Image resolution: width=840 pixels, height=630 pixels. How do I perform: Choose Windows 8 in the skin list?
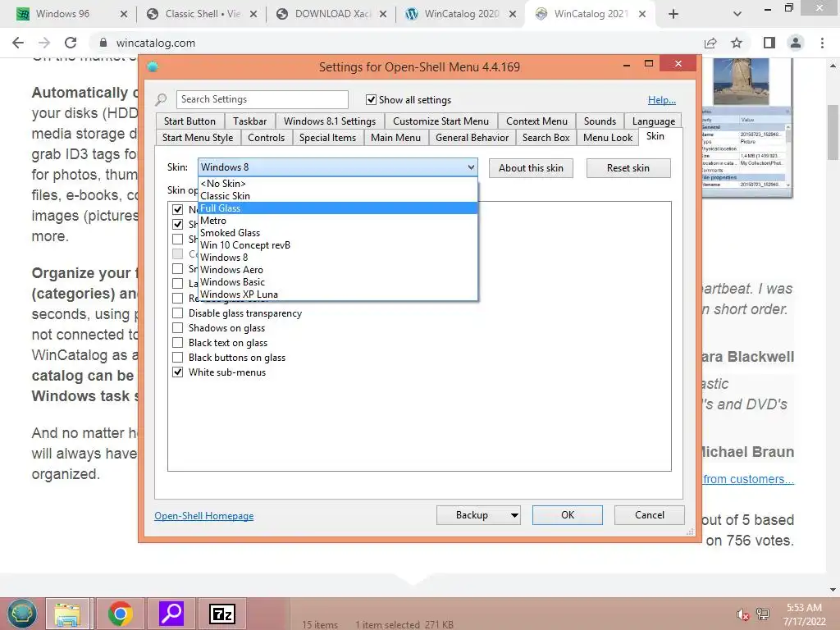[x=337, y=257]
